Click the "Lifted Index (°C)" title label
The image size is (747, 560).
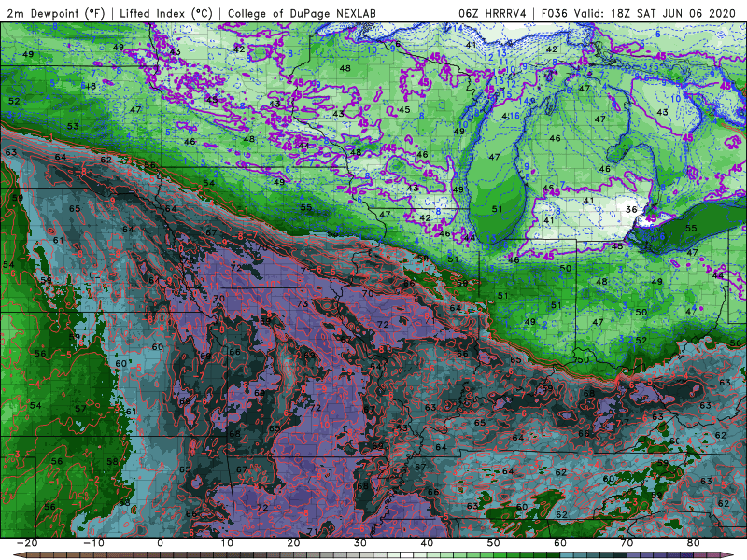tap(166, 13)
